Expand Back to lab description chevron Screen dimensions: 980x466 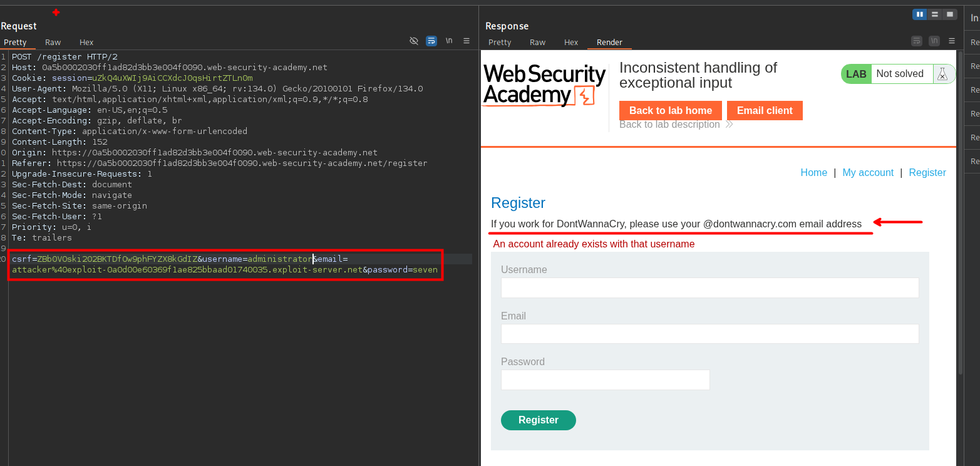[x=729, y=125]
